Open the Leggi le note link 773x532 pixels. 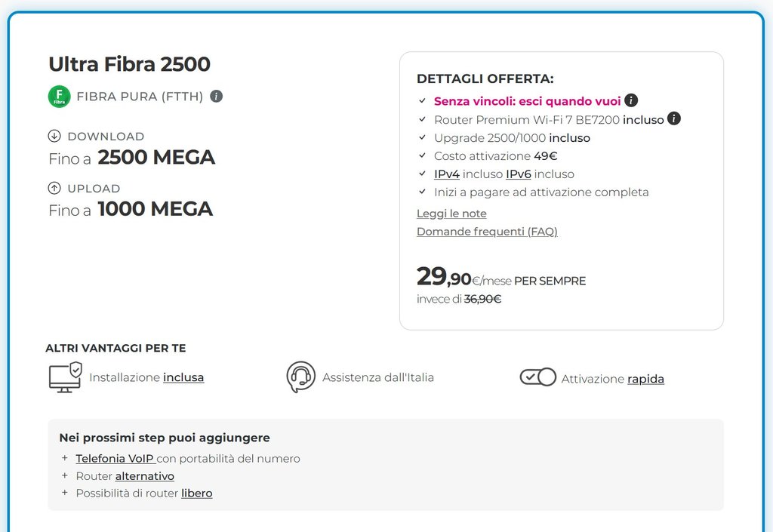pos(451,214)
